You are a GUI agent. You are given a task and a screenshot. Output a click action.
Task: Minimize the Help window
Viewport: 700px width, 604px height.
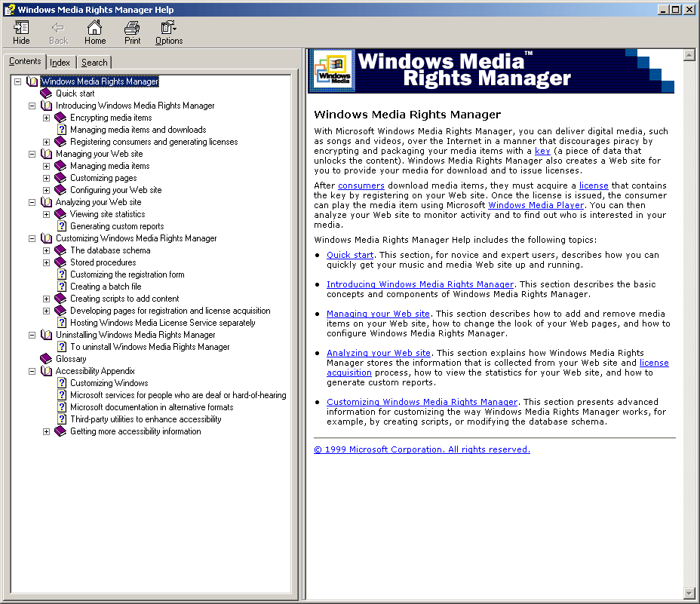664,9
